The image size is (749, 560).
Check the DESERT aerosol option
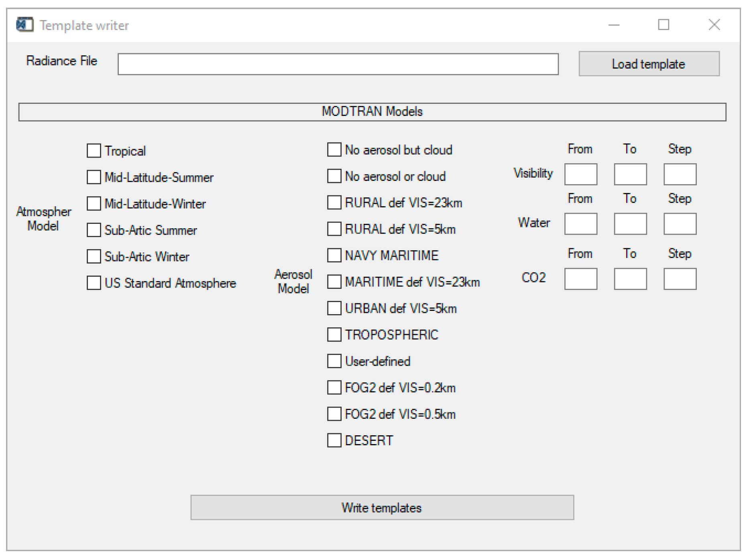coord(334,440)
